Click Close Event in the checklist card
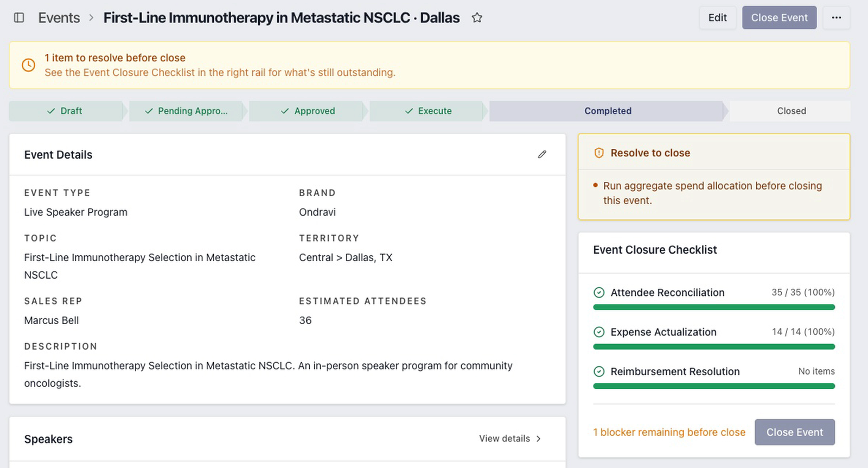The image size is (868, 468). click(794, 432)
